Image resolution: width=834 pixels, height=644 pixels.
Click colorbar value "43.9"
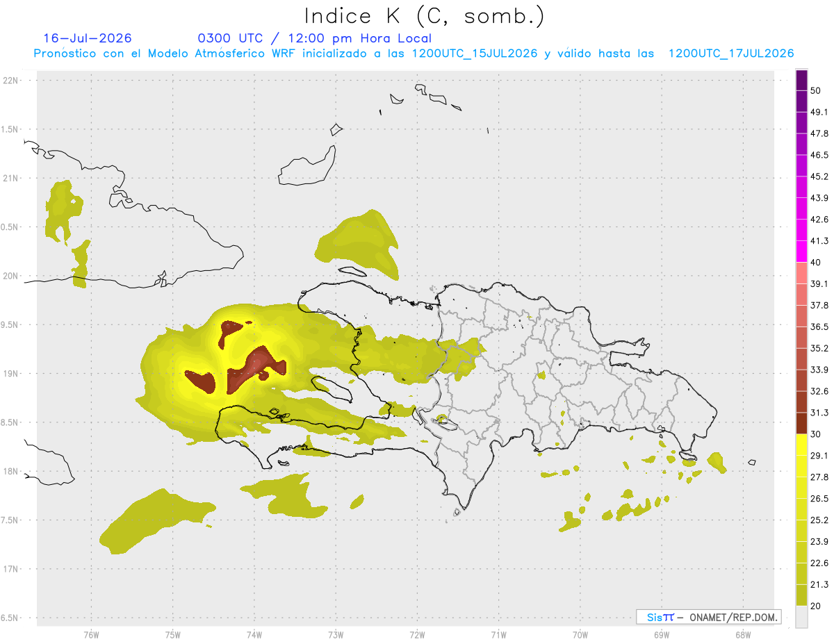point(819,198)
